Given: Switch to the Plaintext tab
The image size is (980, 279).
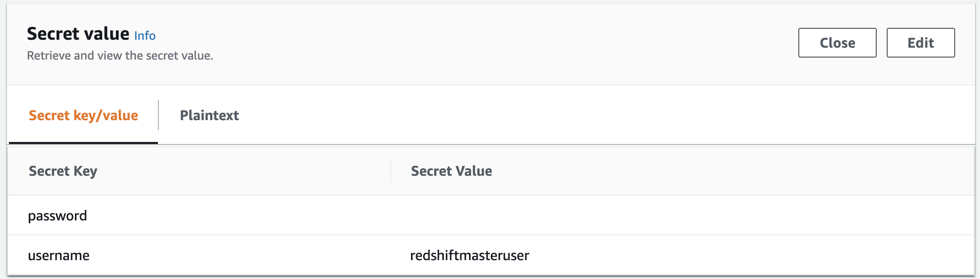Looking at the screenshot, I should coord(209,115).
